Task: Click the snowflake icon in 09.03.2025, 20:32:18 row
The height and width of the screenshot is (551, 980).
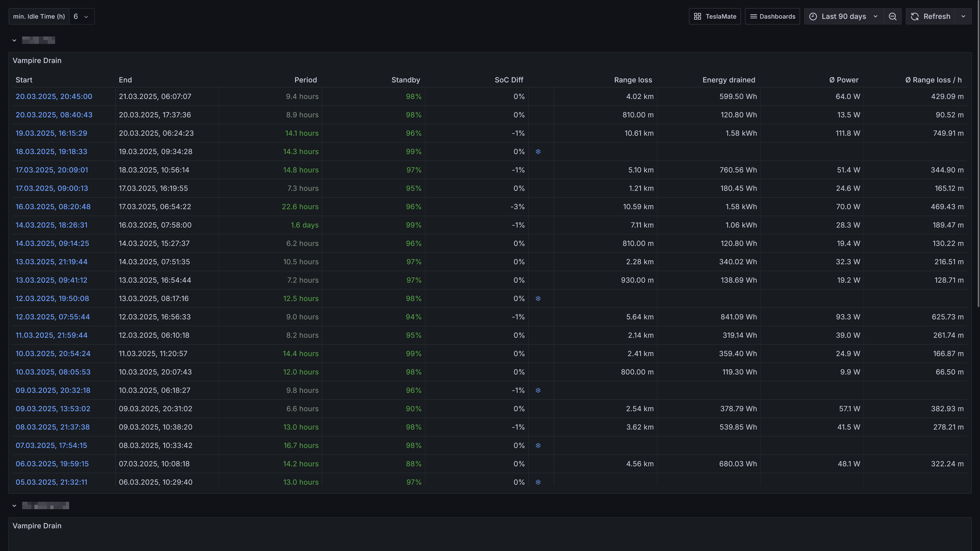Action: tap(538, 391)
